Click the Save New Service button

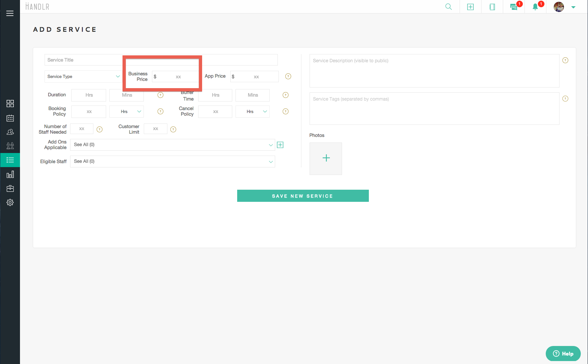(x=303, y=196)
